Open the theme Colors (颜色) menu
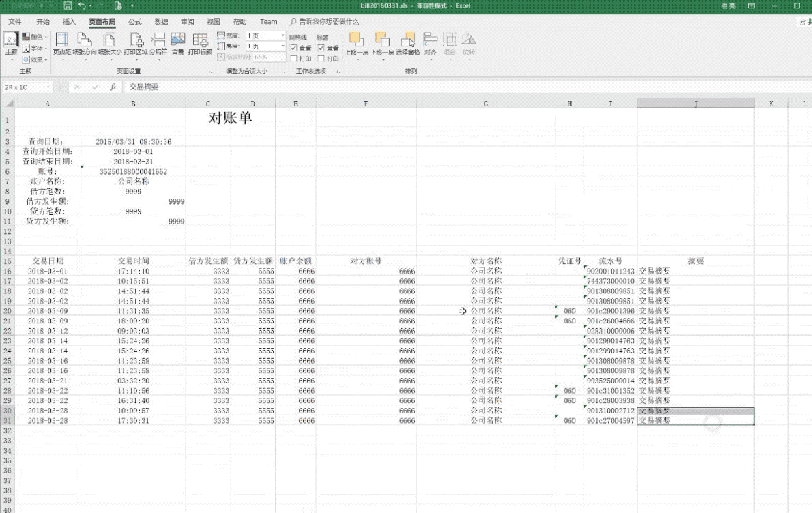The image size is (812, 513). click(x=35, y=37)
